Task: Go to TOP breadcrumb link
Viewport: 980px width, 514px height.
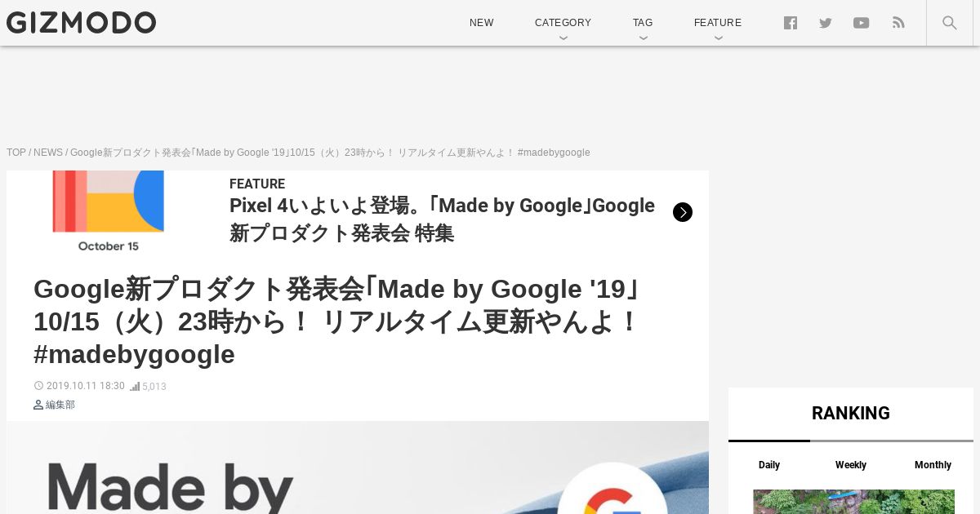Action: (x=16, y=153)
